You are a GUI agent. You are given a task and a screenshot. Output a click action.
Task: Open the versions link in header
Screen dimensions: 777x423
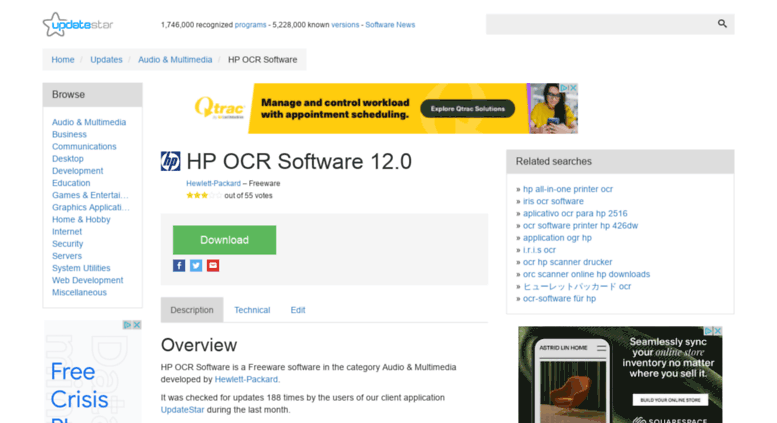coord(345,25)
